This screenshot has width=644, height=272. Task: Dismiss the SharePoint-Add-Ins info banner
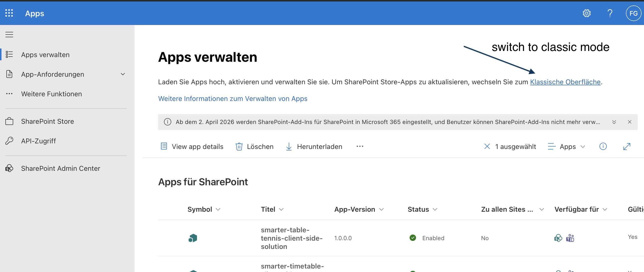click(x=630, y=122)
